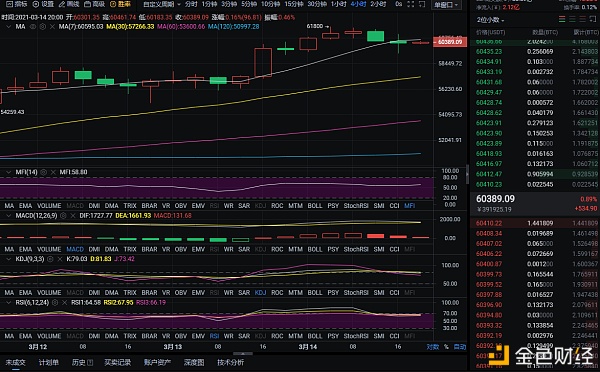Open KDJ(9,3,3) settings gear

coord(50,259)
